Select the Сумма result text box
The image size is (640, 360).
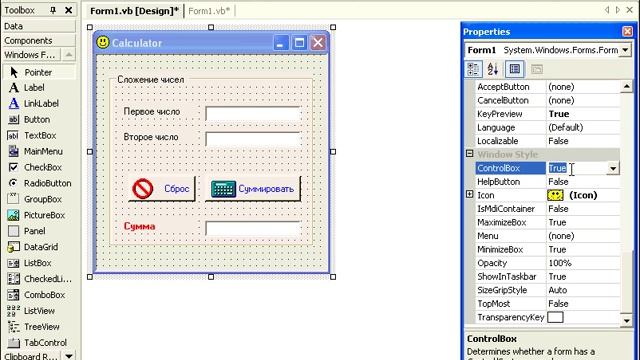point(253,228)
